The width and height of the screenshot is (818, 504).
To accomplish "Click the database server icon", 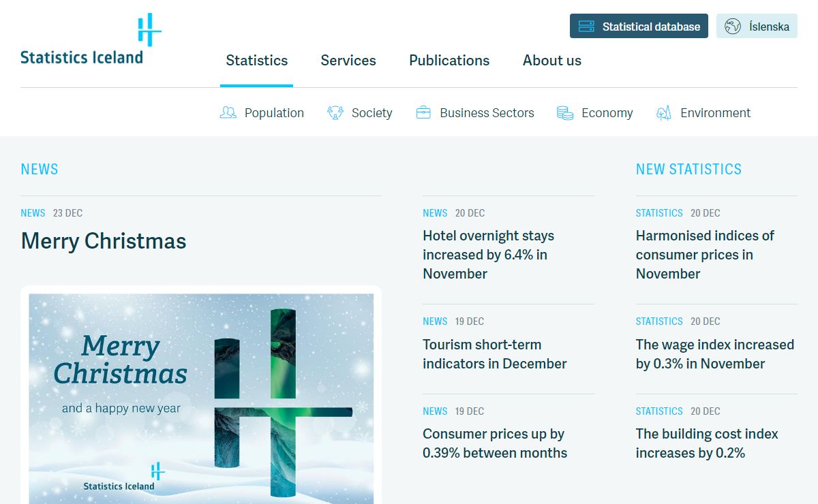I will (x=586, y=27).
